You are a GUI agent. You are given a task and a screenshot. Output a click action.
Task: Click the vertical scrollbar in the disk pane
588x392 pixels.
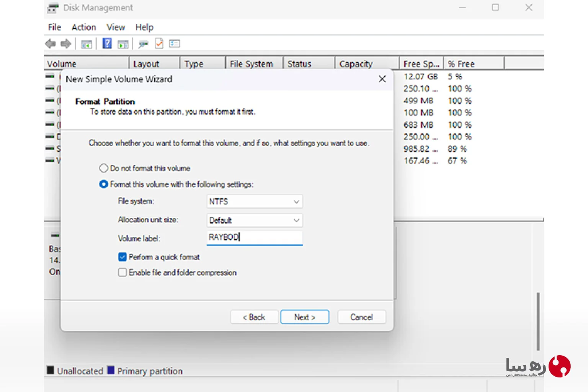point(538,322)
